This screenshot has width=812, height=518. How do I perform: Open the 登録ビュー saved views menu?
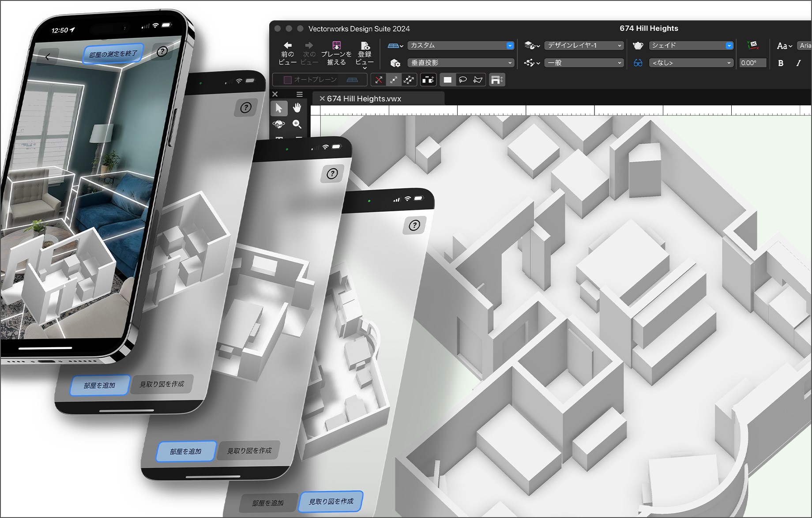click(x=365, y=55)
